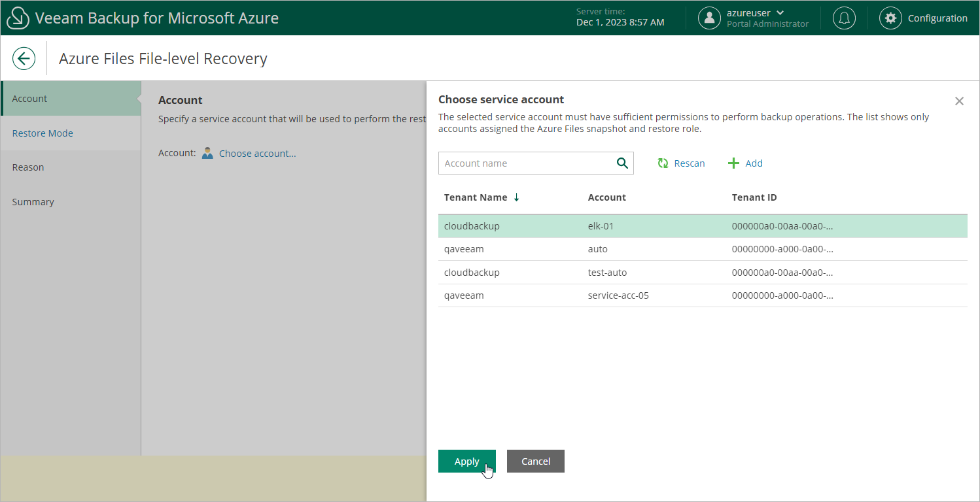This screenshot has height=502, width=980.
Task: Close the Choose service account panel
Action: tap(959, 101)
